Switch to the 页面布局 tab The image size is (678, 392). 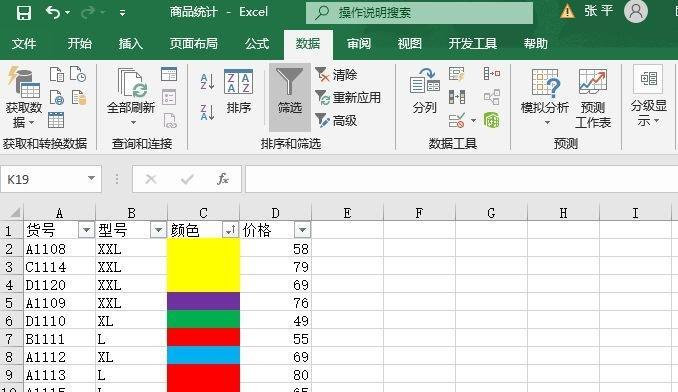click(x=193, y=44)
